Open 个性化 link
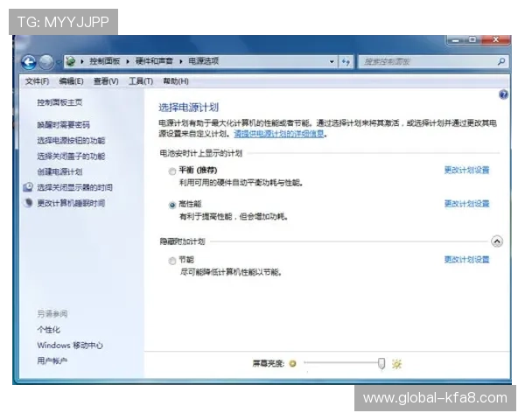The height and width of the screenshot is (420, 525). 48,330
